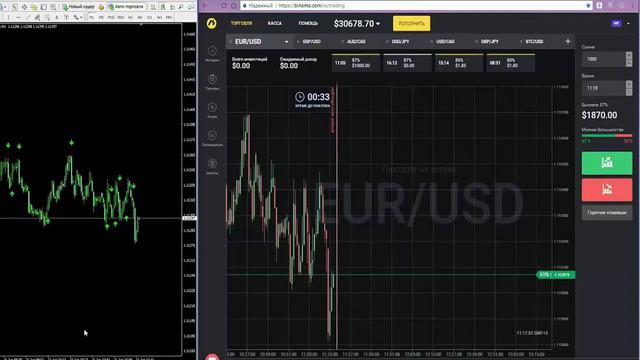This screenshot has width=640, height=360.
Task: Click the browser extension icon next to star
Action: [x=599, y=5]
